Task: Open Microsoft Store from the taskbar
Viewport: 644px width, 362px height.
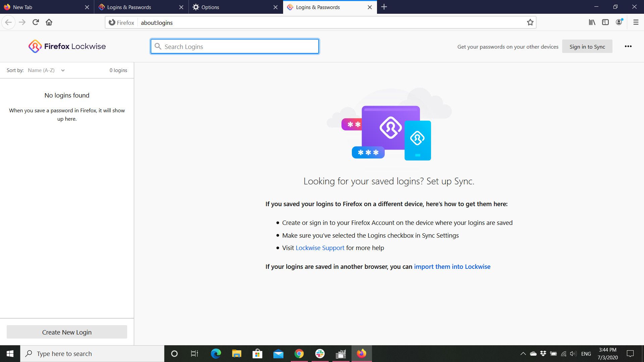Action: (x=257, y=354)
